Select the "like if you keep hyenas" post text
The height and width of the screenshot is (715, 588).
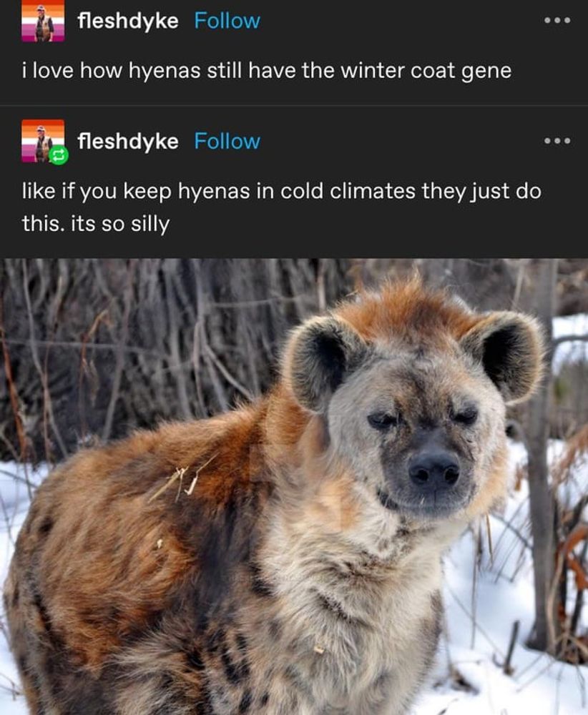coord(281,207)
